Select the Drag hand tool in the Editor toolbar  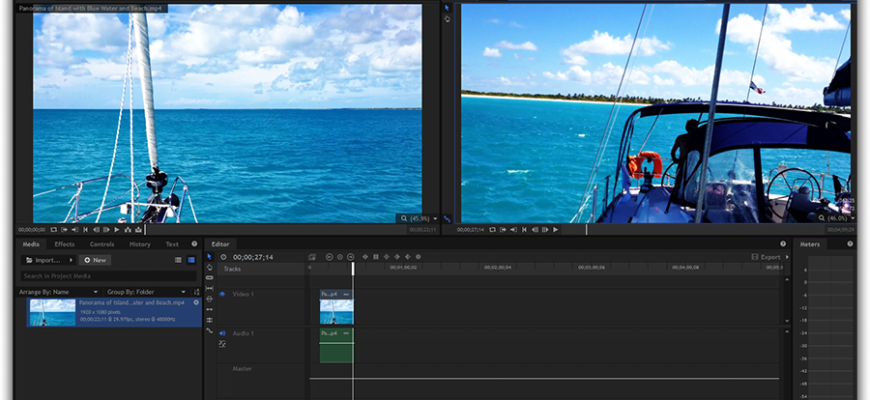[209, 267]
